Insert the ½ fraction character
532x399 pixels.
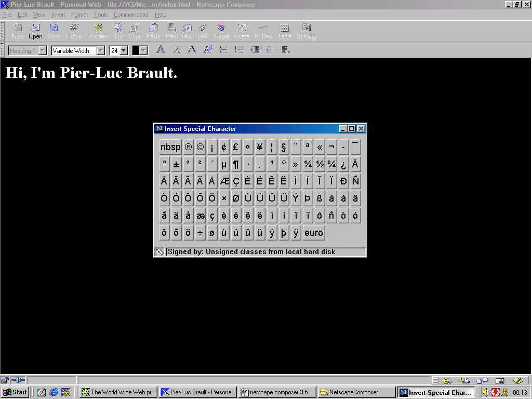pos(320,164)
